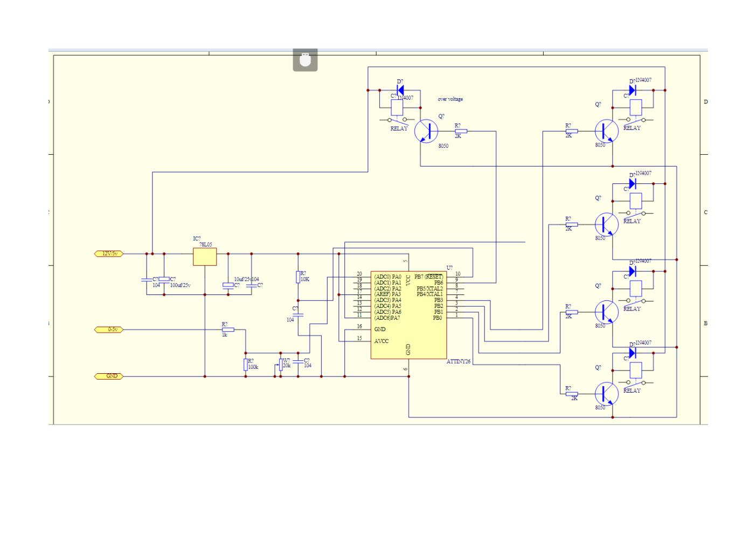This screenshot has height=535, width=756.
Task: Select the yellow 0-5v input port
Action: pos(109,329)
